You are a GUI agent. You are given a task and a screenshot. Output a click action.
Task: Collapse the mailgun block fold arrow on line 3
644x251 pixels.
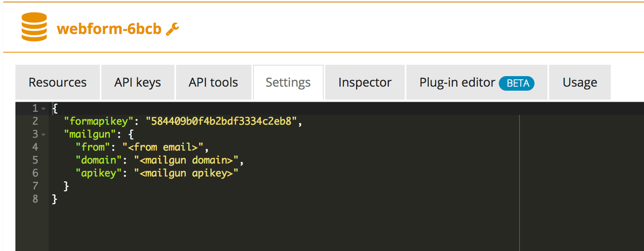43,135
